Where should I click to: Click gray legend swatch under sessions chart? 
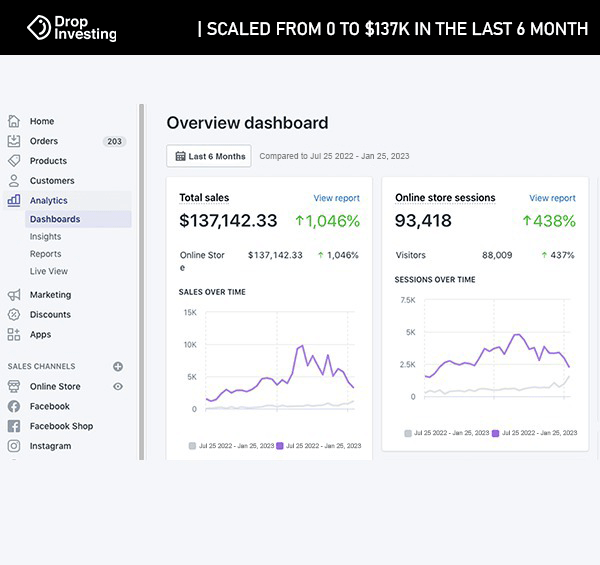tap(408, 433)
